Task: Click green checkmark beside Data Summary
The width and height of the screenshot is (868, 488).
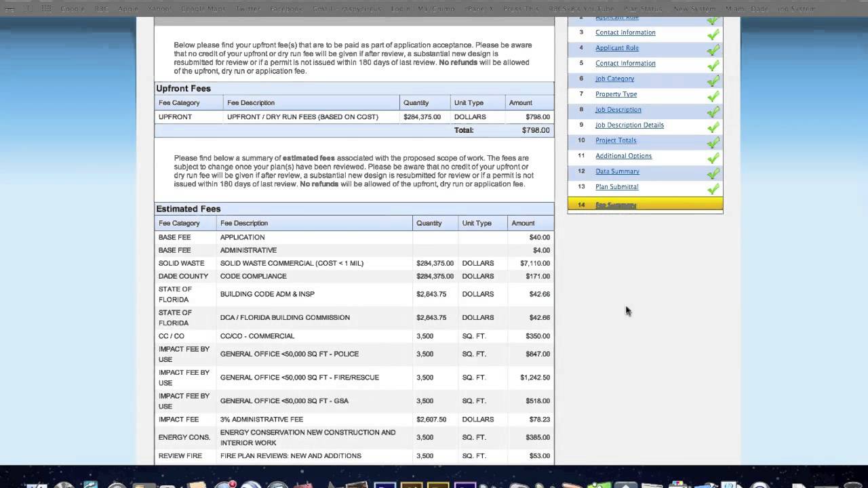Action: coord(713,174)
